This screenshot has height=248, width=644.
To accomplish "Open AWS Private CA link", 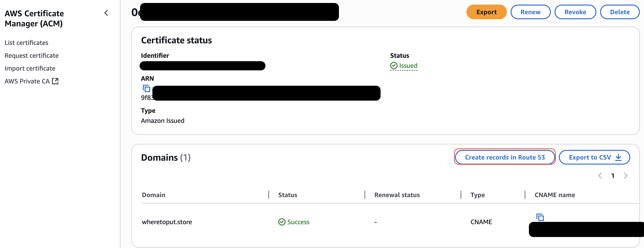I will pyautogui.click(x=27, y=81).
